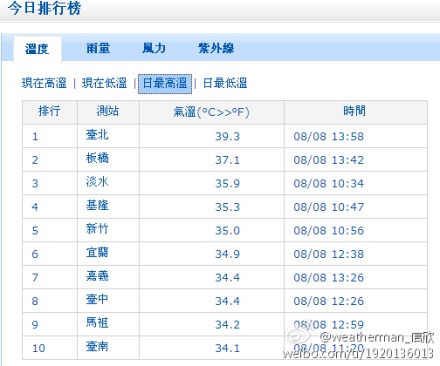The image size is (440, 366).
Task: Click rank number 10
Action: 39,348
